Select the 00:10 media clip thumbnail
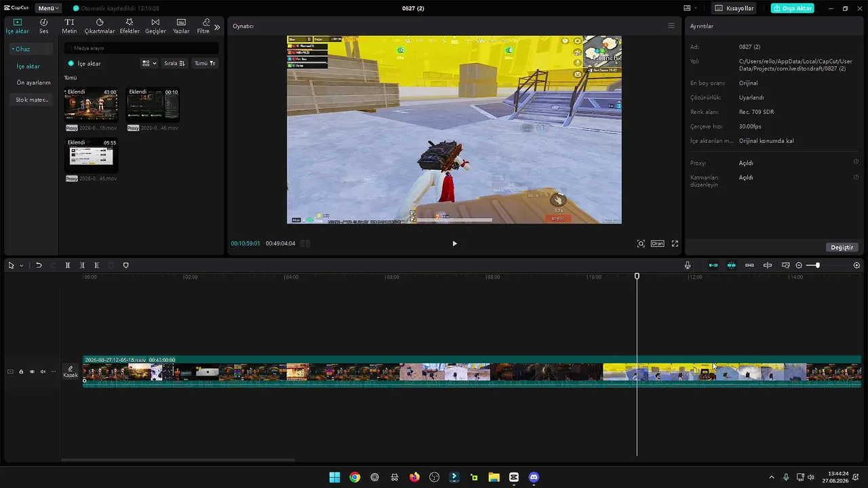Screen dimensions: 868x488 pyautogui.click(x=153, y=104)
